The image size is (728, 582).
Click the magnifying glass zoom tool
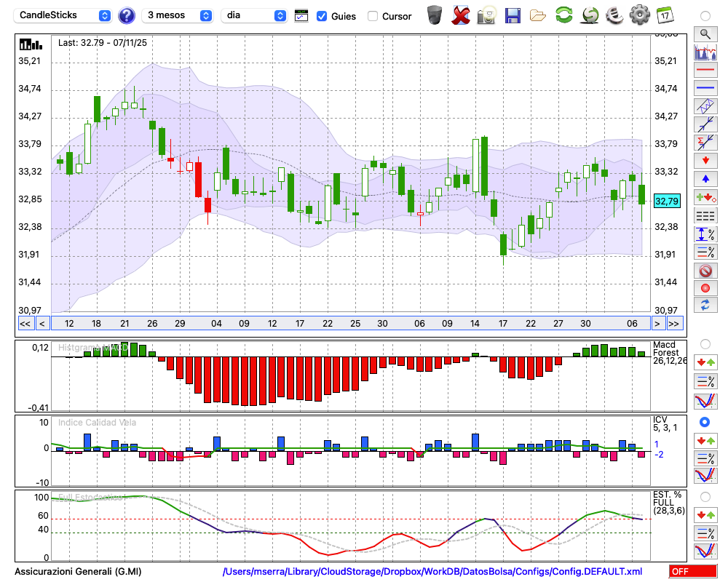705,33
